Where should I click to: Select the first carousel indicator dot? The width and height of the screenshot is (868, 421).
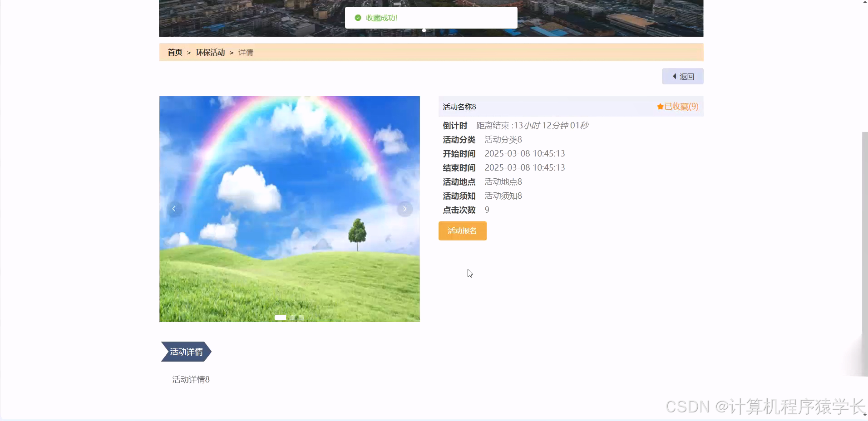280,318
